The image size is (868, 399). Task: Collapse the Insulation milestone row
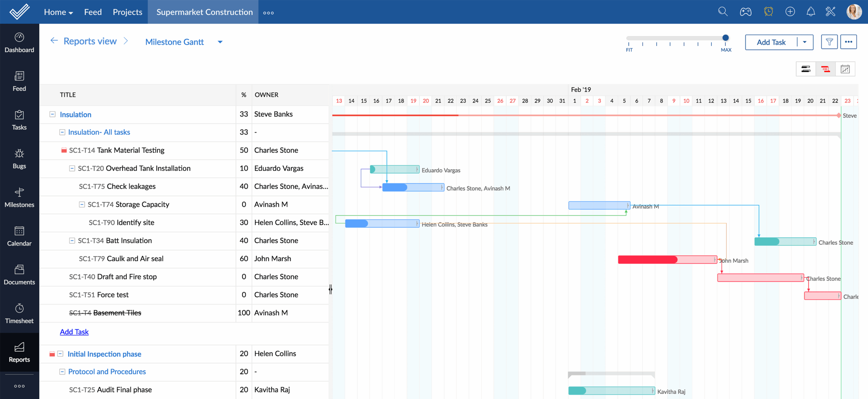(x=52, y=114)
